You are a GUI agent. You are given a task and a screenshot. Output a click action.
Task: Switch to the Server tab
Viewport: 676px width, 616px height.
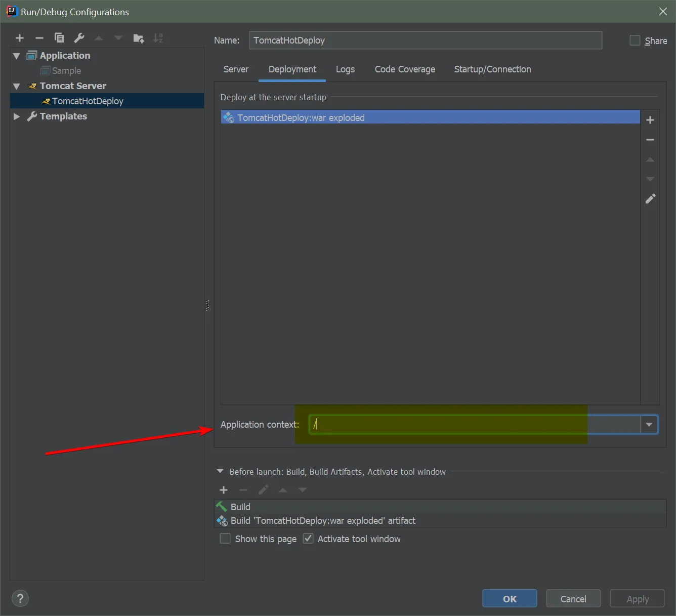tap(236, 69)
